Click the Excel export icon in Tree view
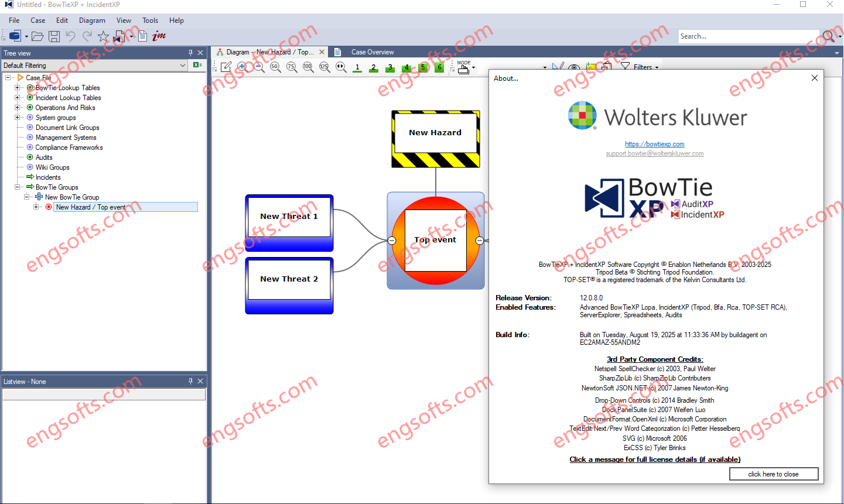Screen dimensions: 844x504 tap(197, 65)
